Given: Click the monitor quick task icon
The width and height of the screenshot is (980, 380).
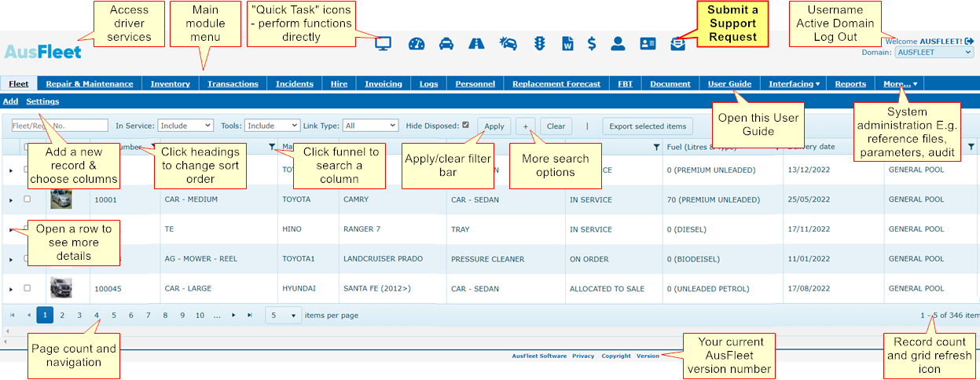Looking at the screenshot, I should coord(383,44).
